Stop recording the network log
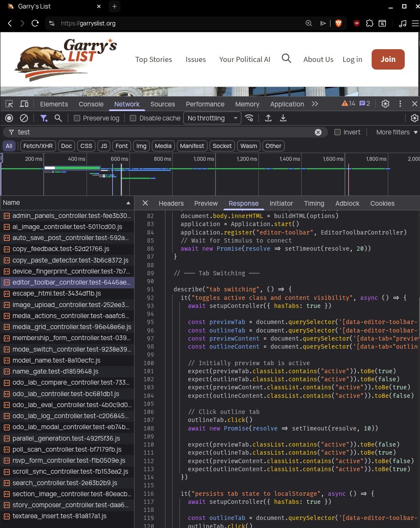420x528 pixels. 9,118
